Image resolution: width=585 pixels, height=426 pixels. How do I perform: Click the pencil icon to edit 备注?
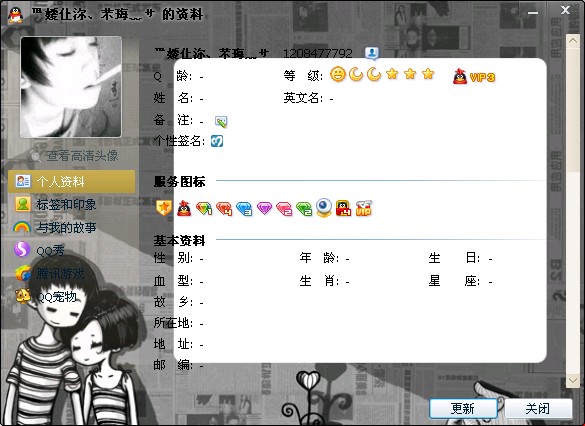click(221, 121)
